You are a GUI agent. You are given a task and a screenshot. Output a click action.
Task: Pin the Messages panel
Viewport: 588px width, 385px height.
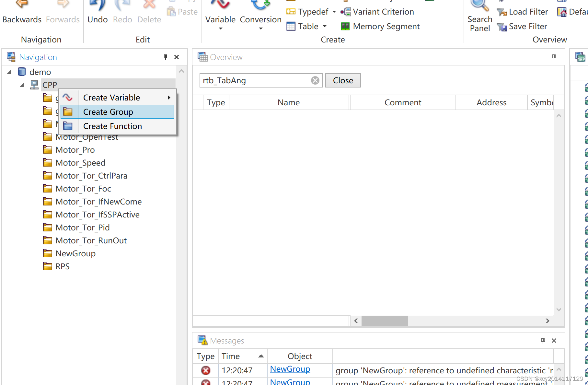543,341
